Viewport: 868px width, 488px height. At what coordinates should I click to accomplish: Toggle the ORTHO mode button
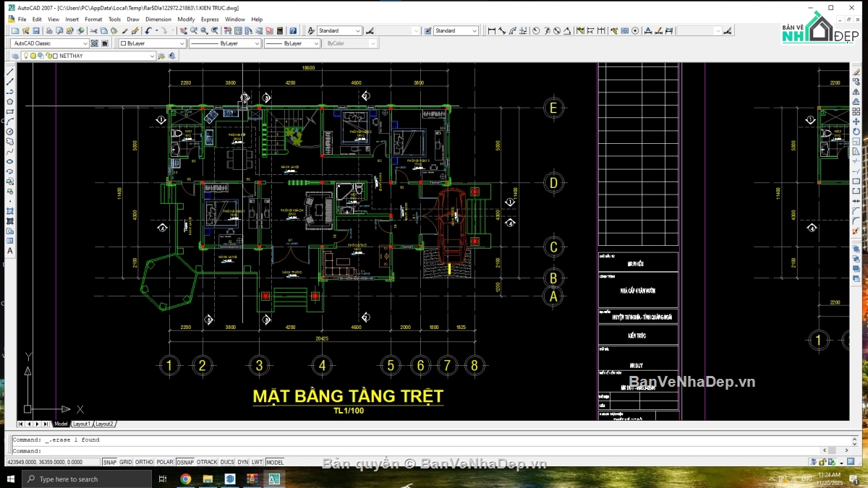tap(144, 462)
